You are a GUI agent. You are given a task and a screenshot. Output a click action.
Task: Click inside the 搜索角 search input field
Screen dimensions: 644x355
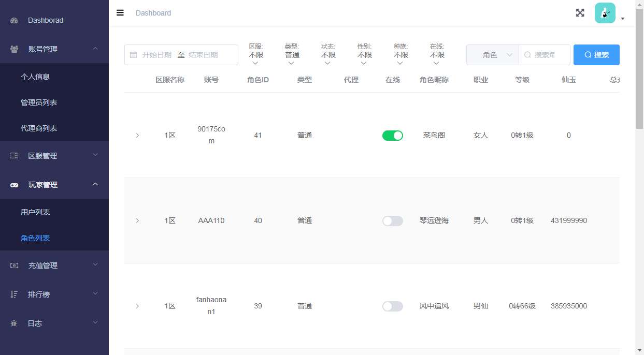[544, 54]
